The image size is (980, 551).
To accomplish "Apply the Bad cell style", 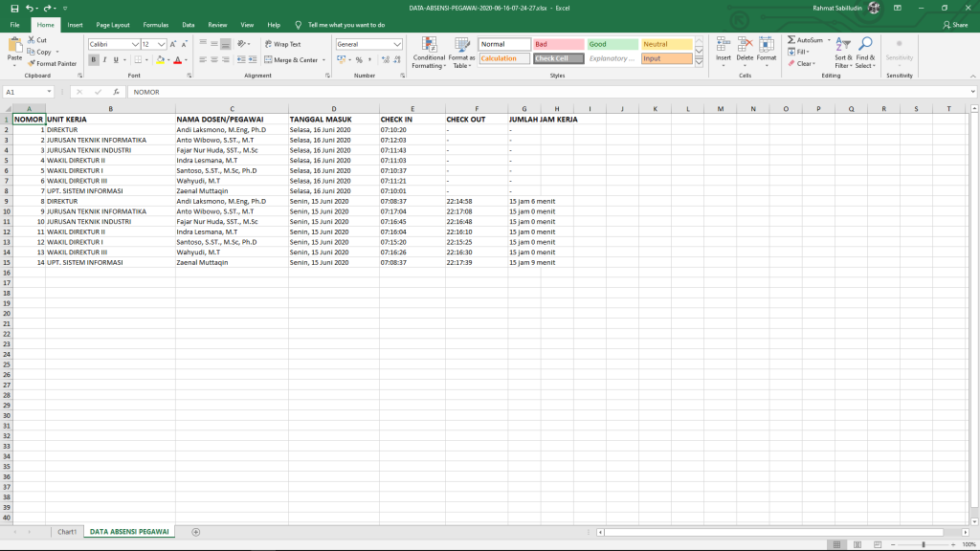I will 559,44.
